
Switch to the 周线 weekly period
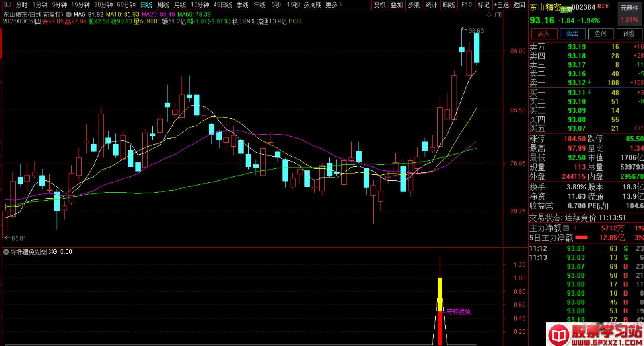163,4
